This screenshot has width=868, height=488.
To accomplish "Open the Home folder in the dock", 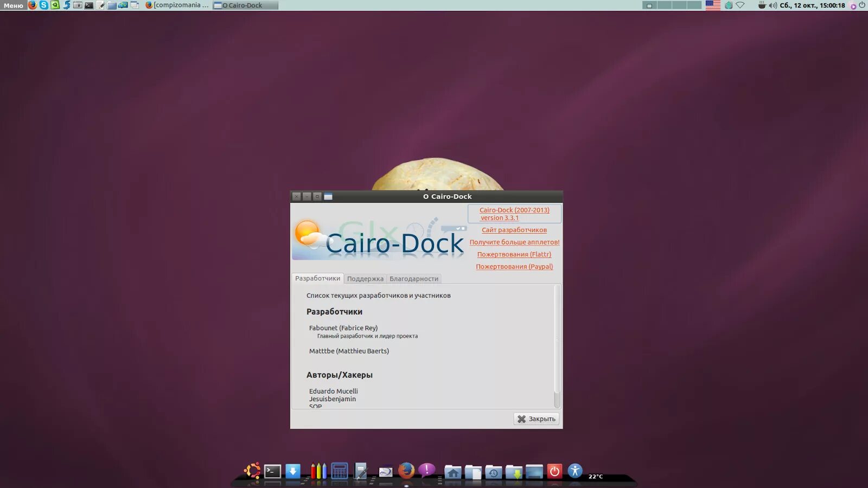I will pos(453,472).
